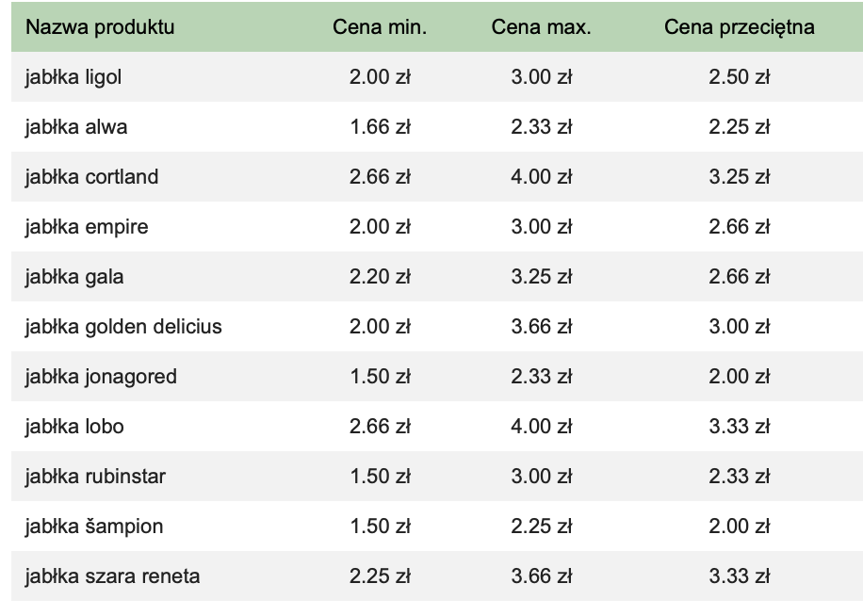This screenshot has height=616, width=863.
Task: Select the jabłka šampion product name
Action: [94, 527]
